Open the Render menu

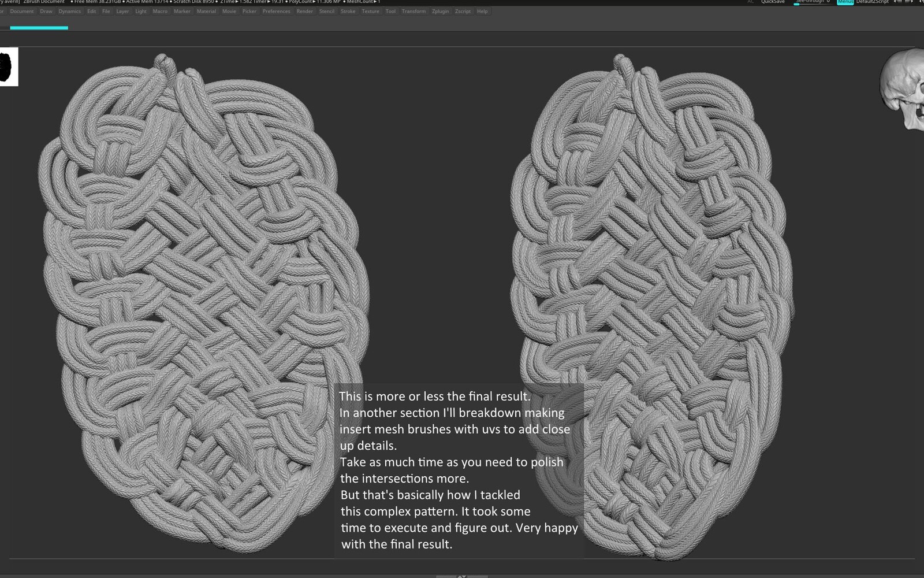click(x=305, y=12)
